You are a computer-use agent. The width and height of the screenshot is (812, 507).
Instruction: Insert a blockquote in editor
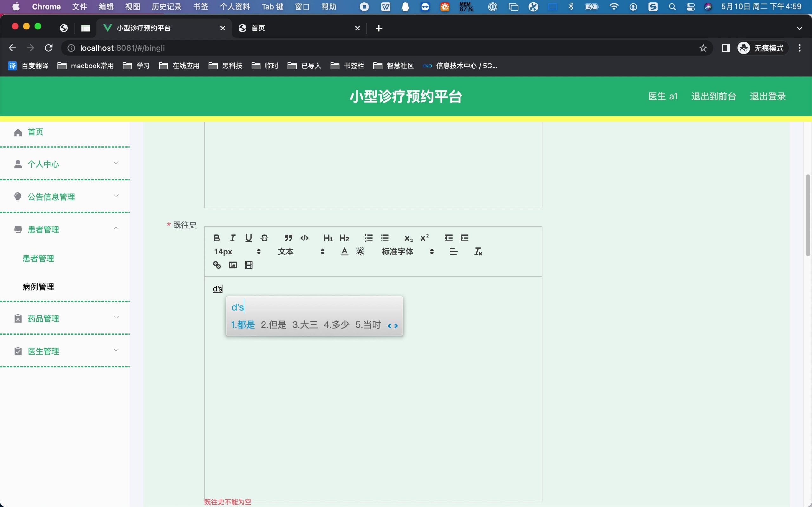tap(288, 238)
